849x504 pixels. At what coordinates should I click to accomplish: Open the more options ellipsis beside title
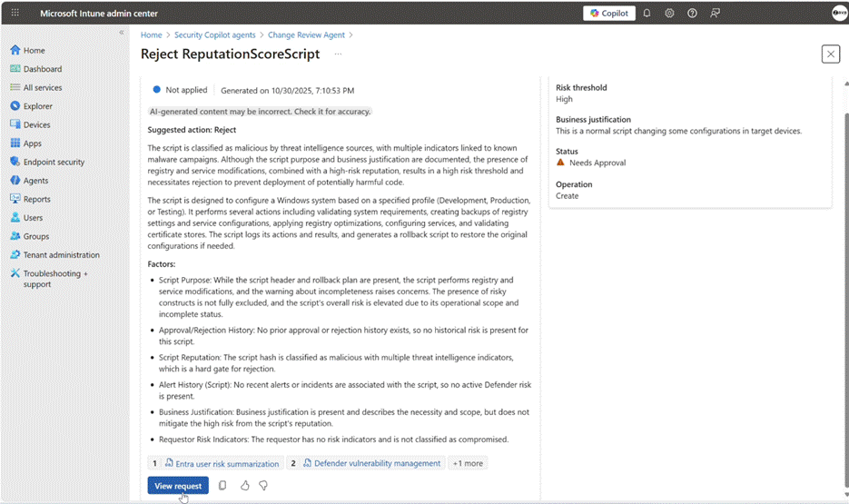click(338, 54)
